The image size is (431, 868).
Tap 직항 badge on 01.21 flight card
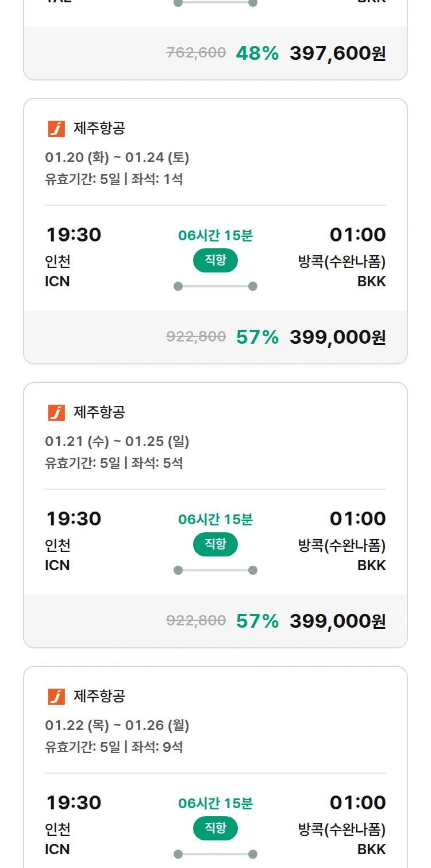[x=215, y=544]
